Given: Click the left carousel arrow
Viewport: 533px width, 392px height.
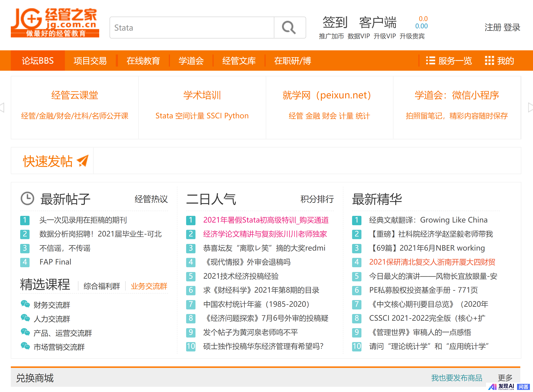Looking at the screenshot, I should click(x=2, y=108).
